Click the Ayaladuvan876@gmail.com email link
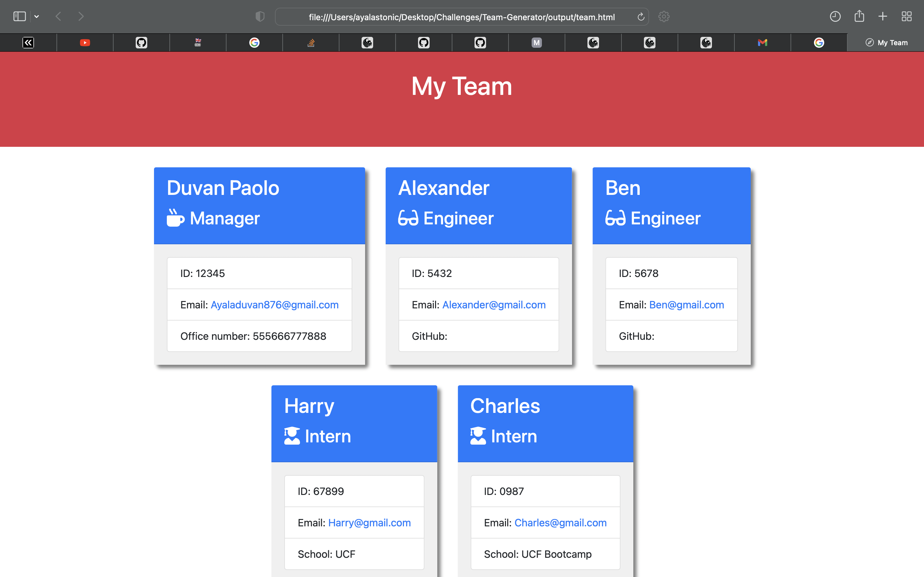 (x=275, y=305)
